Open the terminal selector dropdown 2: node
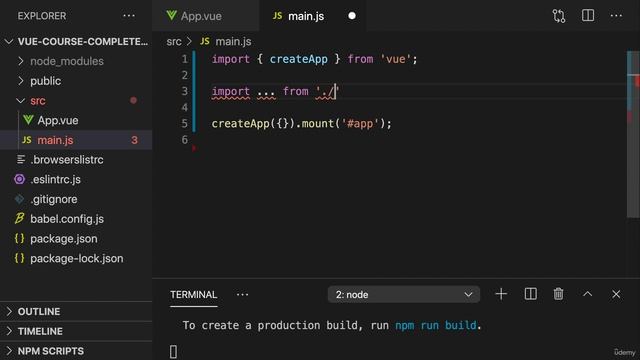The image size is (640, 360). (x=404, y=294)
